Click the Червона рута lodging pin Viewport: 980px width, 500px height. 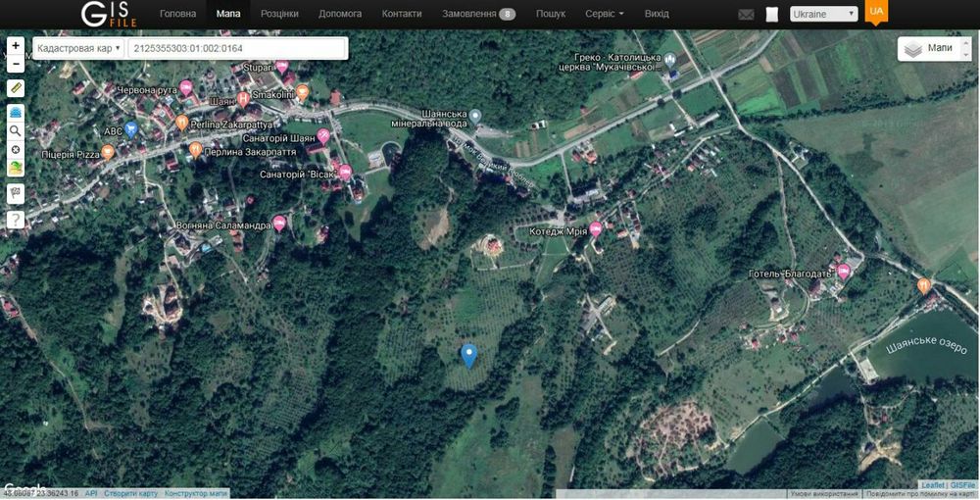click(x=185, y=87)
